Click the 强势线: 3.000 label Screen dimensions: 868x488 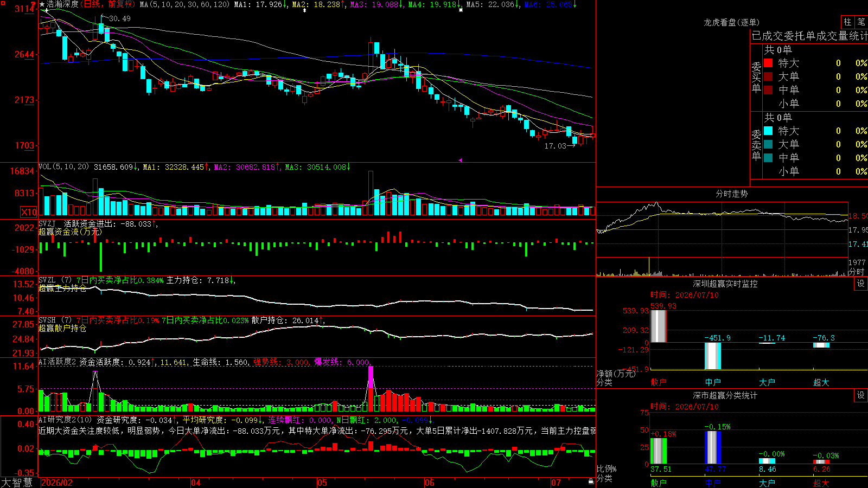tap(281, 362)
